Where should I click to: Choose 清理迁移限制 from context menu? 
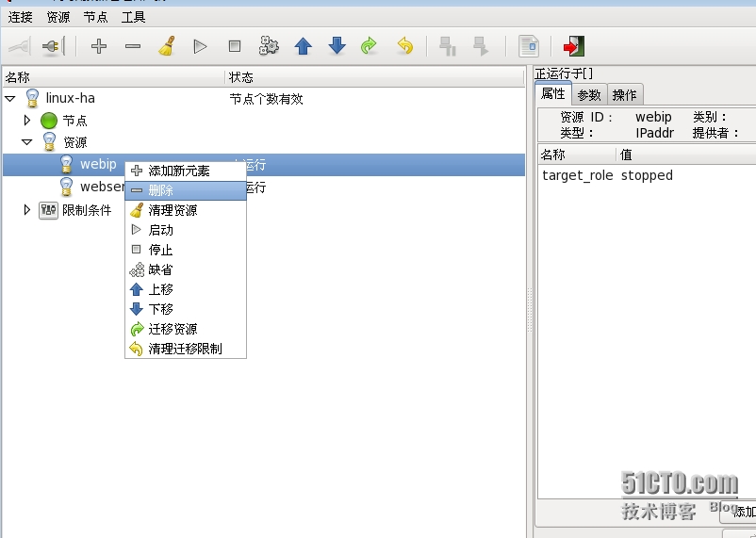(186, 349)
